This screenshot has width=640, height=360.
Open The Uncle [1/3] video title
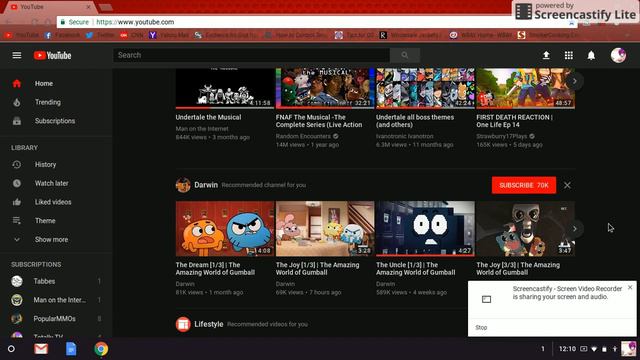tap(416, 269)
